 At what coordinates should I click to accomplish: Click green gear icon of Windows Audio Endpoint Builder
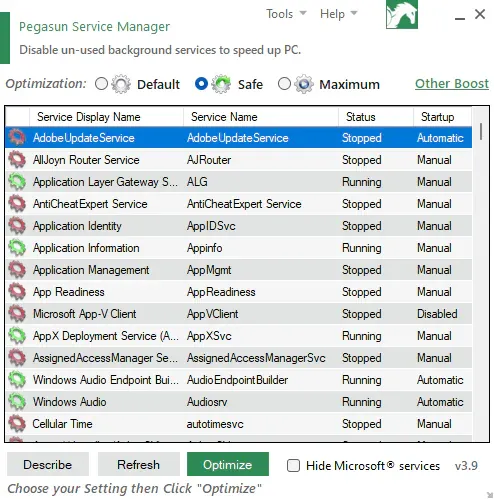[x=17, y=379]
